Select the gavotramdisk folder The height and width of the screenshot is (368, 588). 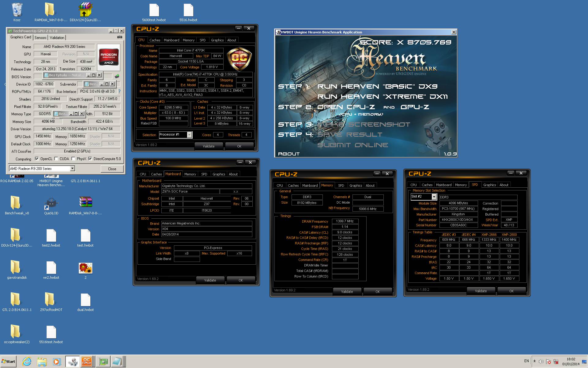tap(15, 267)
